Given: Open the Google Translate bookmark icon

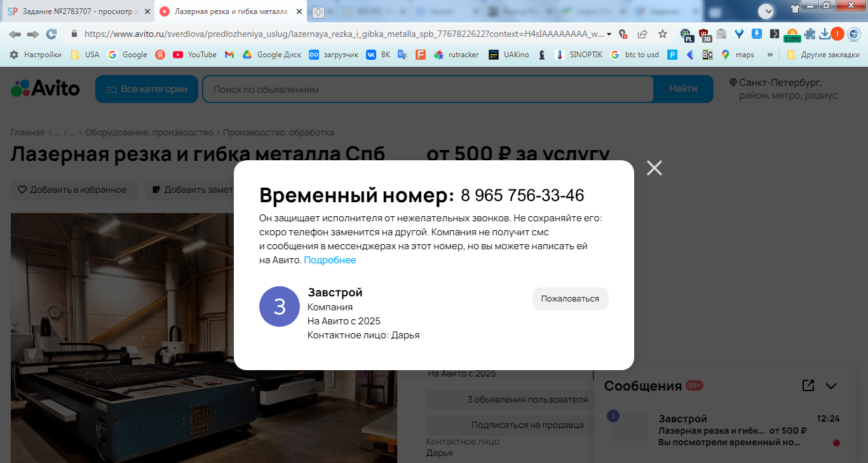Looking at the screenshot, I should pyautogui.click(x=402, y=55).
